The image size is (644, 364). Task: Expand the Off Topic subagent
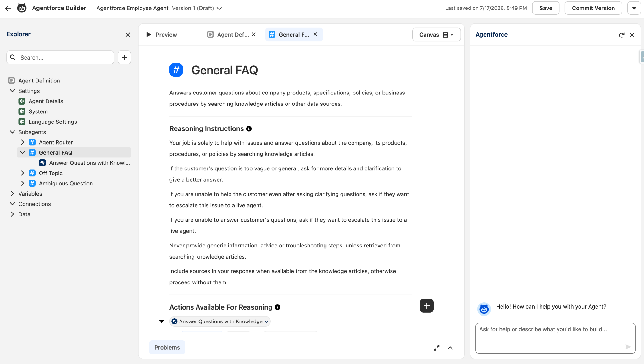pos(22,173)
